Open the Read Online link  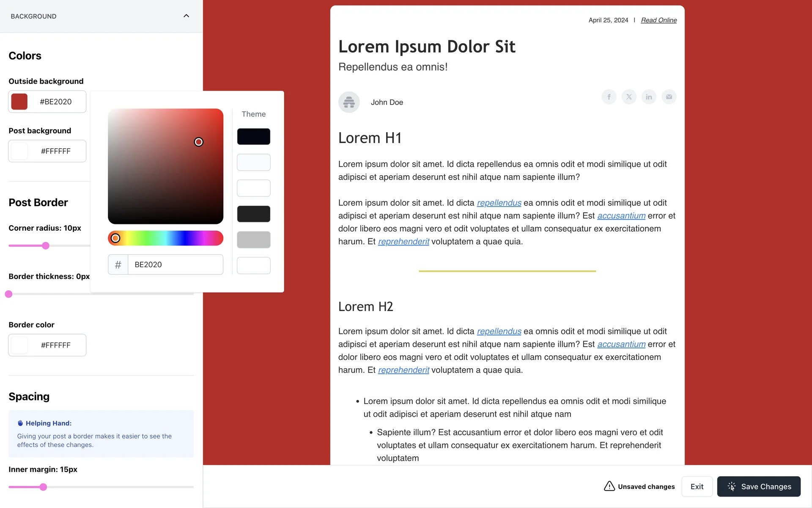[x=658, y=20]
